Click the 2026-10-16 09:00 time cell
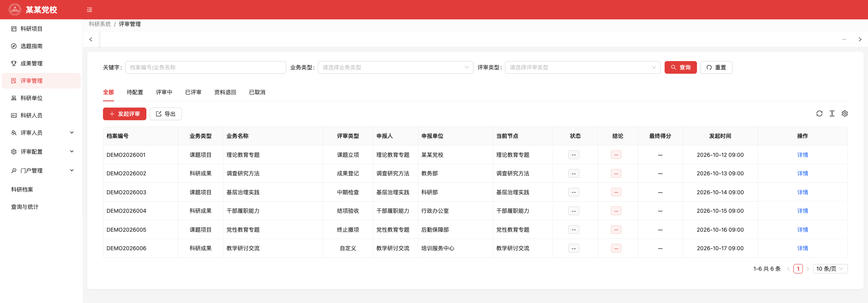Image resolution: width=868 pixels, height=303 pixels. pyautogui.click(x=720, y=230)
